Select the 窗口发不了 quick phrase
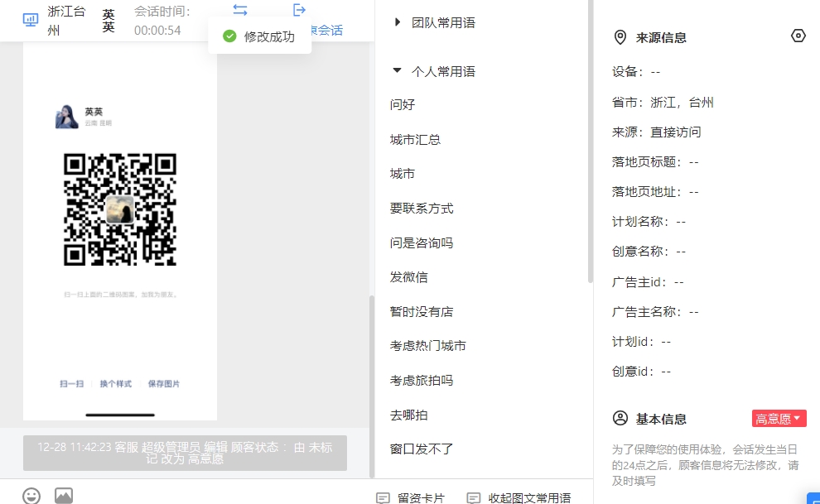The width and height of the screenshot is (820, 504). click(x=422, y=449)
